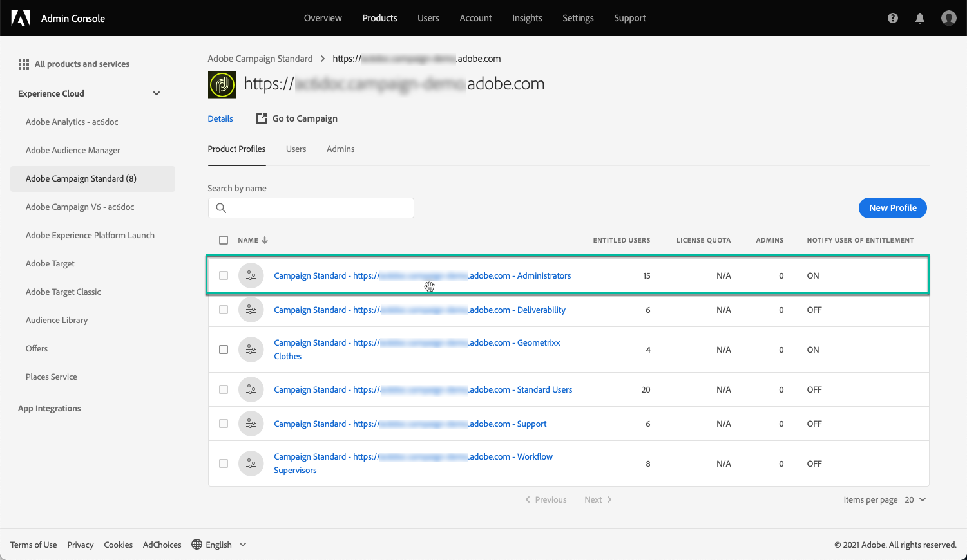
Task: Click the external link icon beside Go to Campaign
Action: point(262,118)
